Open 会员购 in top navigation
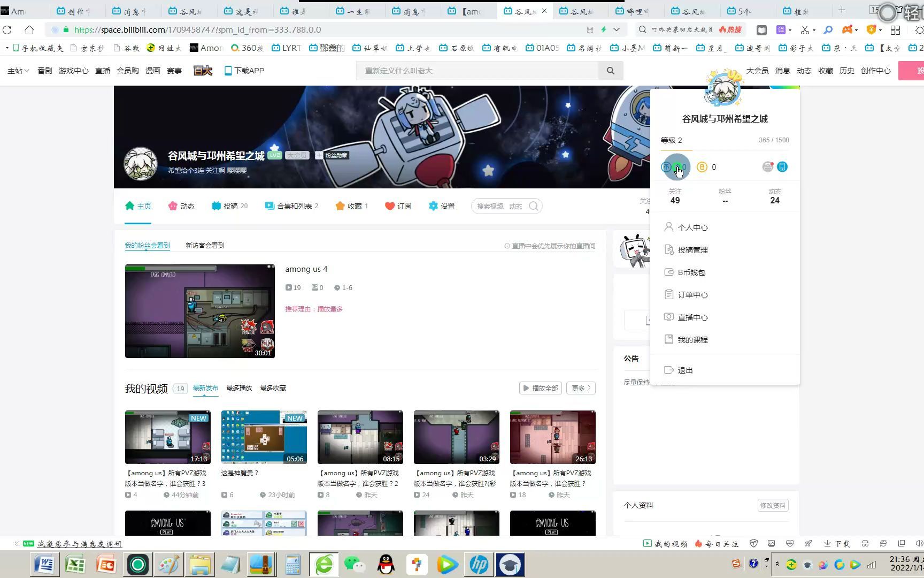This screenshot has width=924, height=578. pos(128,71)
